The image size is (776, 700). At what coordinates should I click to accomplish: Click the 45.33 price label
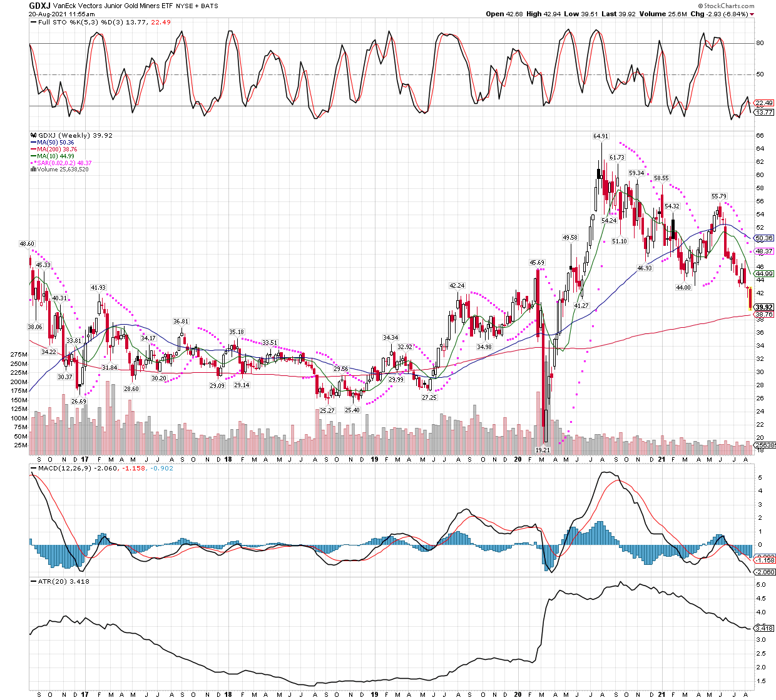pyautogui.click(x=43, y=265)
